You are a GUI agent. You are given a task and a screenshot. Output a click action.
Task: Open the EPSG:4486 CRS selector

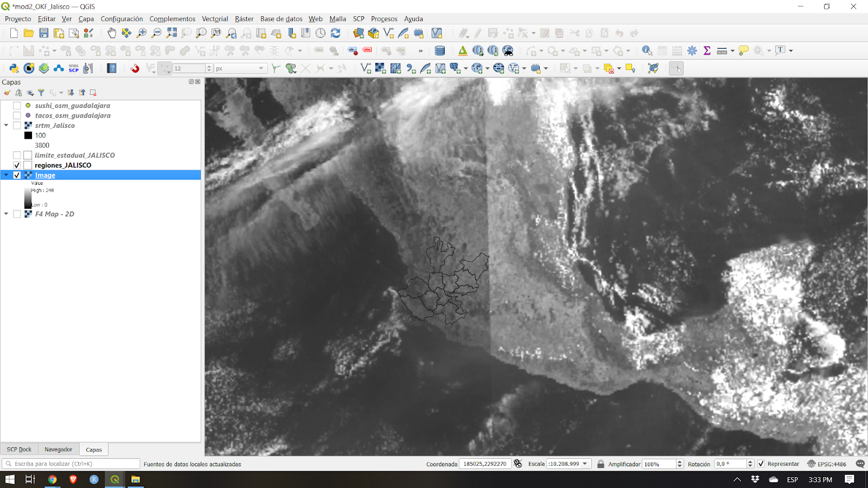point(827,464)
